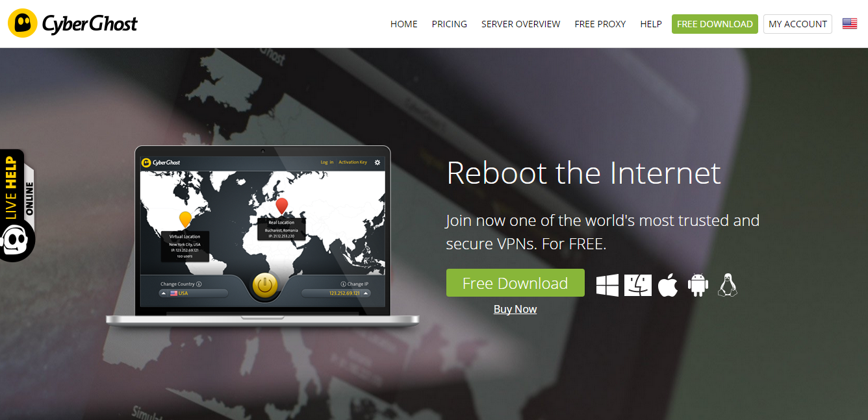This screenshot has width=868, height=420.
Task: Open the Change Country USA selector
Action: (194, 293)
